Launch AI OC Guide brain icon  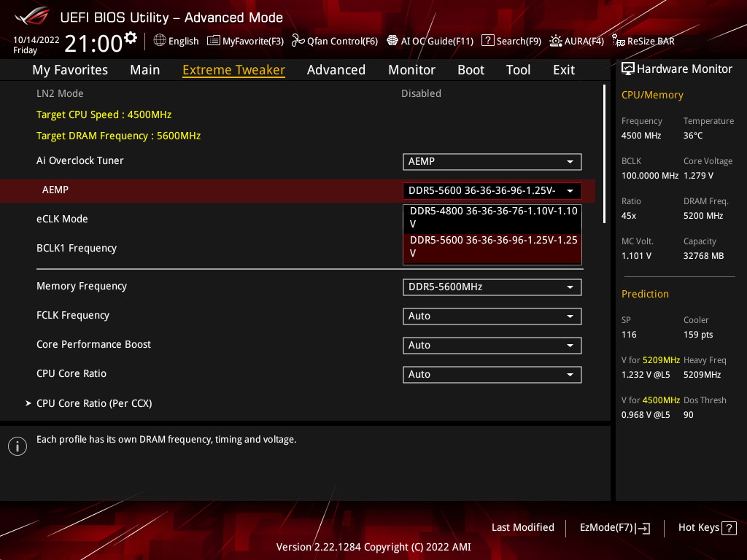[392, 41]
